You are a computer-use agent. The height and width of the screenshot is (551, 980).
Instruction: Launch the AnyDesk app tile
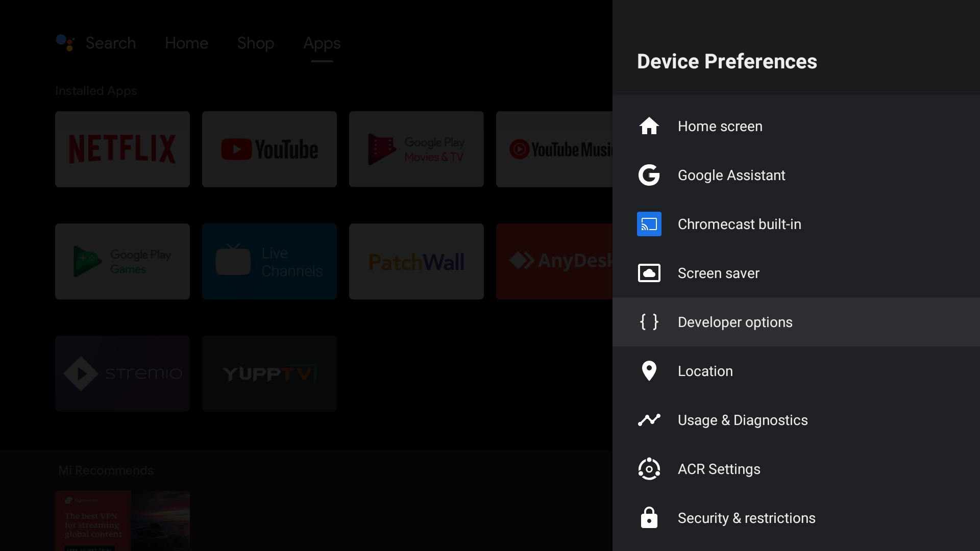click(x=554, y=261)
